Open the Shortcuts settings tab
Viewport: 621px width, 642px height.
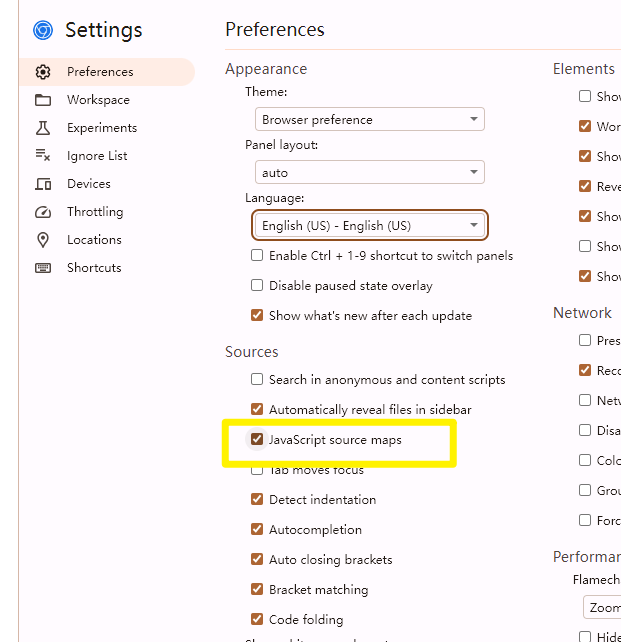click(x=94, y=268)
